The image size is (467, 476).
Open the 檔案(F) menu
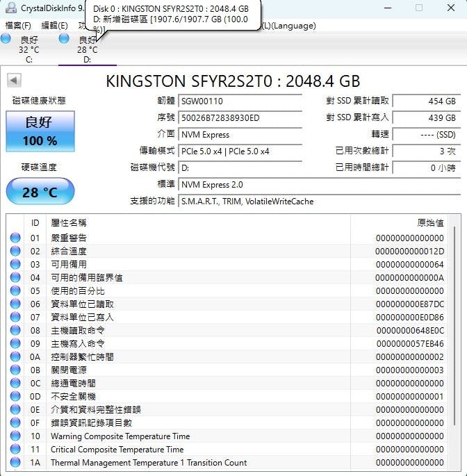(x=18, y=26)
